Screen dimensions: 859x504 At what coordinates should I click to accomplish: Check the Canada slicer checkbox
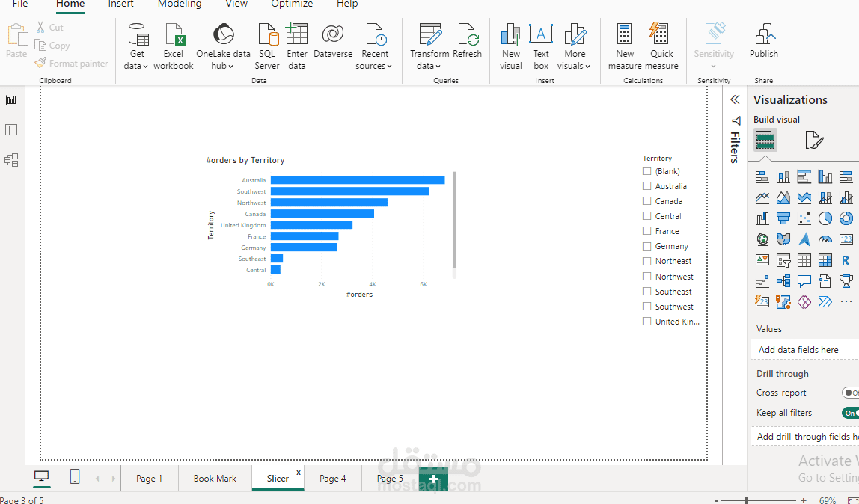pyautogui.click(x=647, y=201)
